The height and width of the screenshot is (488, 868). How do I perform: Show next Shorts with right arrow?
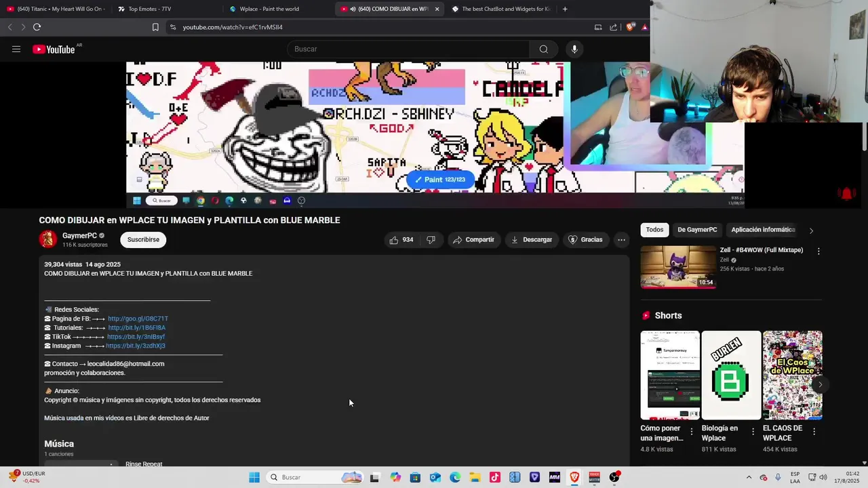(x=820, y=384)
